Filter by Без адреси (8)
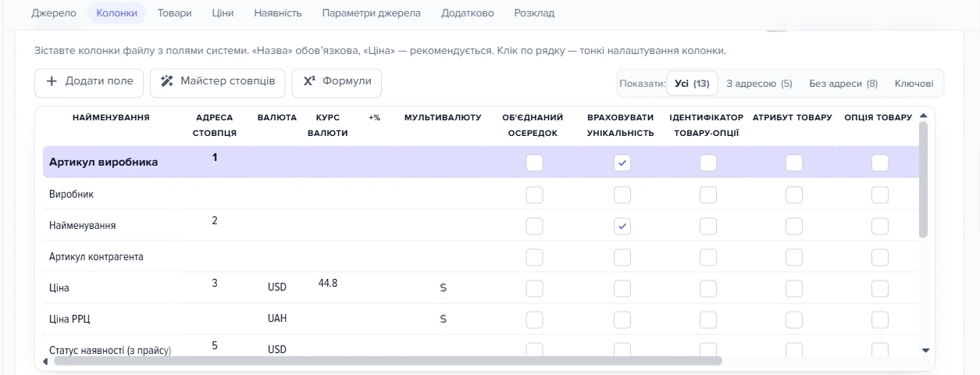This screenshot has height=375, width=980. click(843, 84)
